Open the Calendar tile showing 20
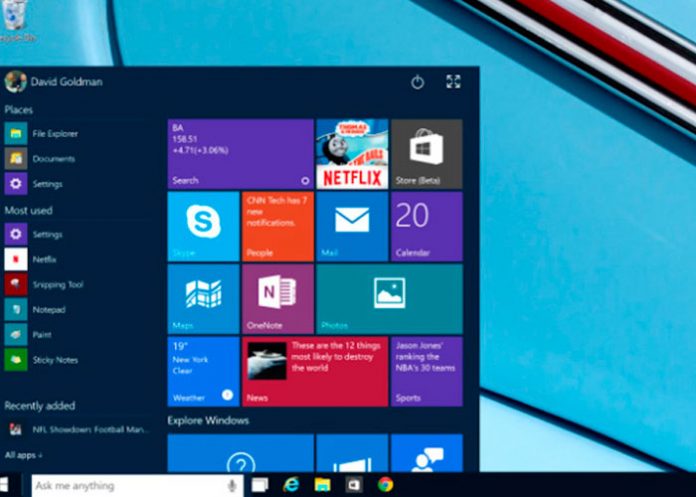This screenshot has height=497, width=696. click(427, 226)
